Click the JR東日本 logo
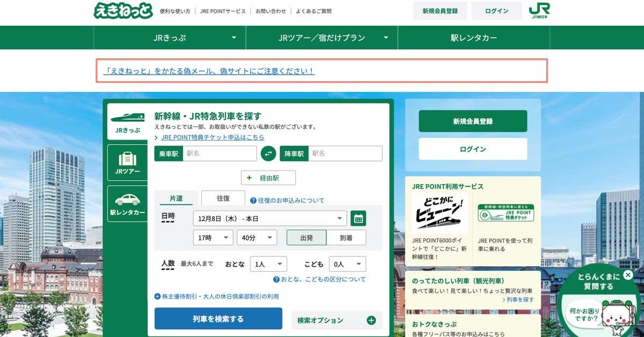The image size is (644, 337). point(539,11)
